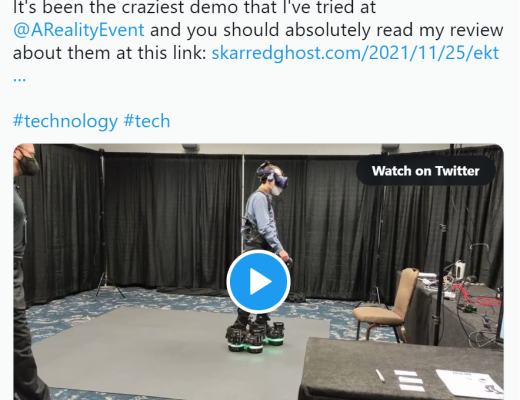Click the glowing robotic shoes in the video

coord(255,336)
